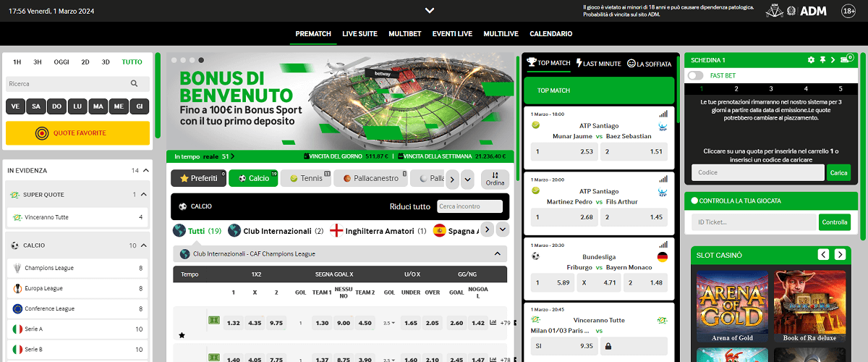Viewport: 868px width, 362px height.
Task: Toggle the Fast Bet switch
Action: [x=695, y=75]
